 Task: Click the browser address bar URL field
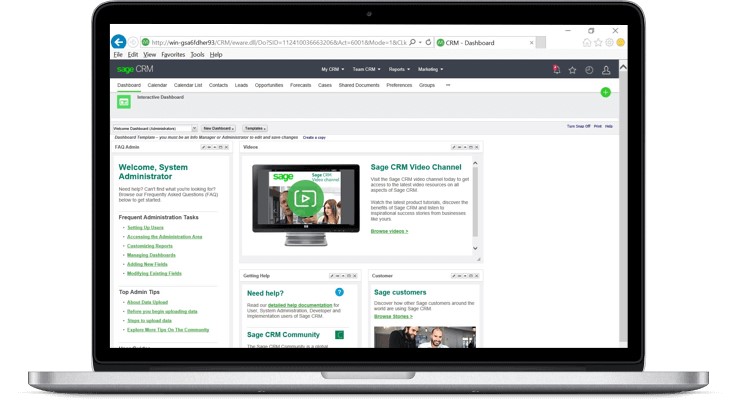[278, 42]
